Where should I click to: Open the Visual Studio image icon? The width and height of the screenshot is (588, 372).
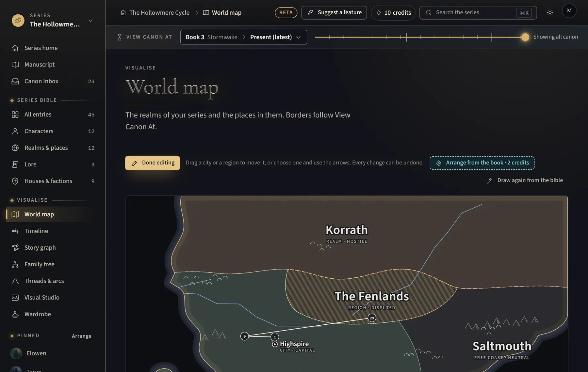click(15, 298)
